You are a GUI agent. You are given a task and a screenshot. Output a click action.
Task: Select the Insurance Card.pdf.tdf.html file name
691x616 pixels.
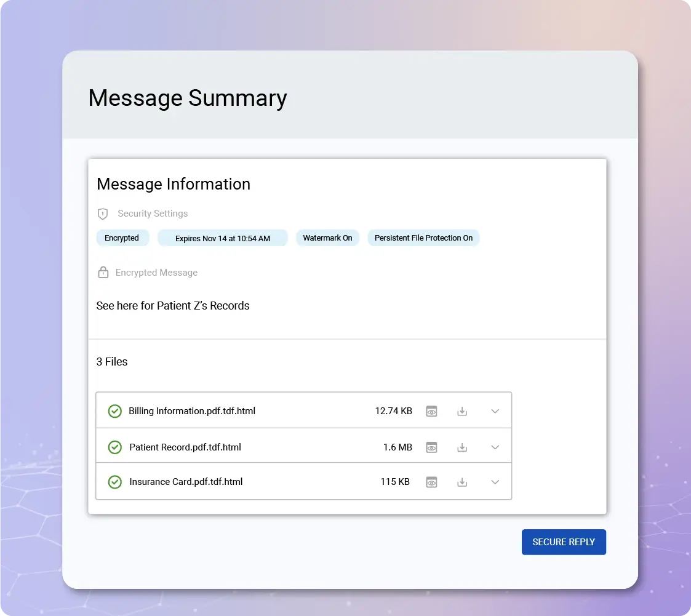[186, 482]
